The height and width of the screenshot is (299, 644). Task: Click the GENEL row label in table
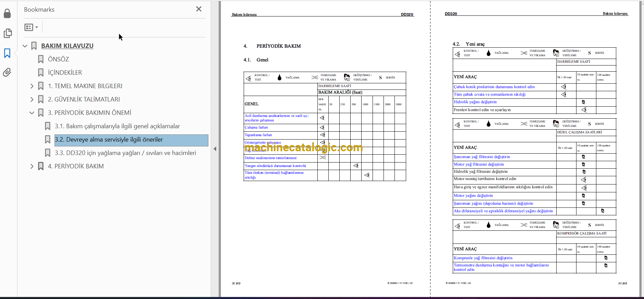(252, 104)
